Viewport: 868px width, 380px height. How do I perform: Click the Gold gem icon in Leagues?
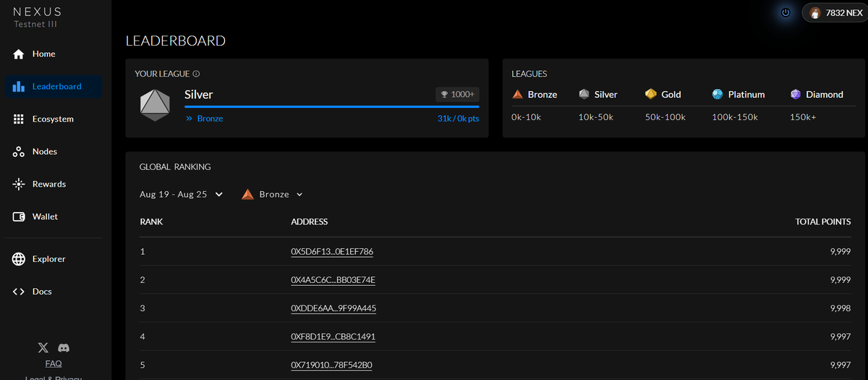(650, 95)
